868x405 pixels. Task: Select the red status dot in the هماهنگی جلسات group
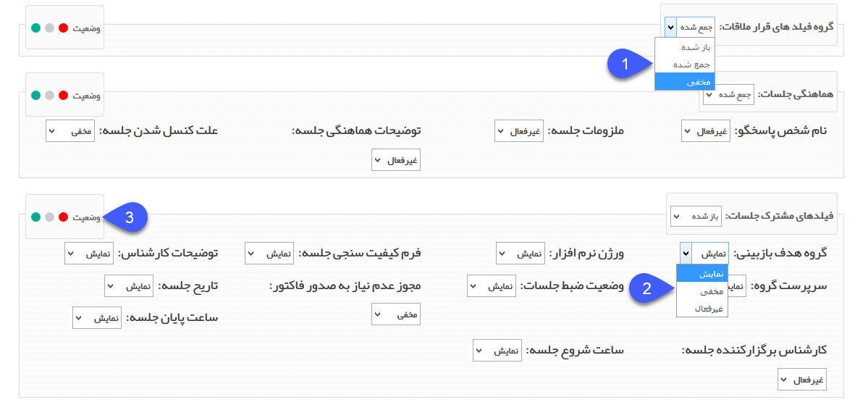click(x=63, y=95)
